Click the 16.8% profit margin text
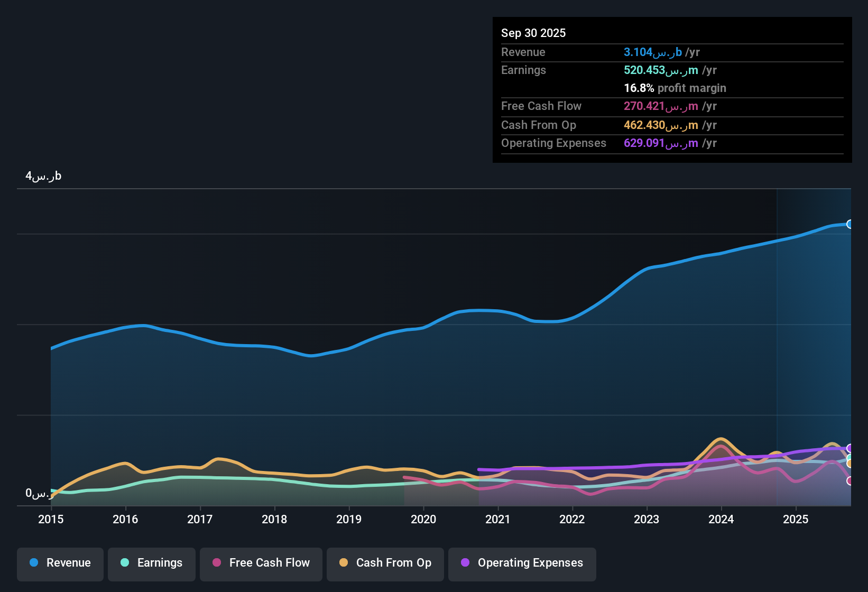868x592 pixels. (x=675, y=88)
